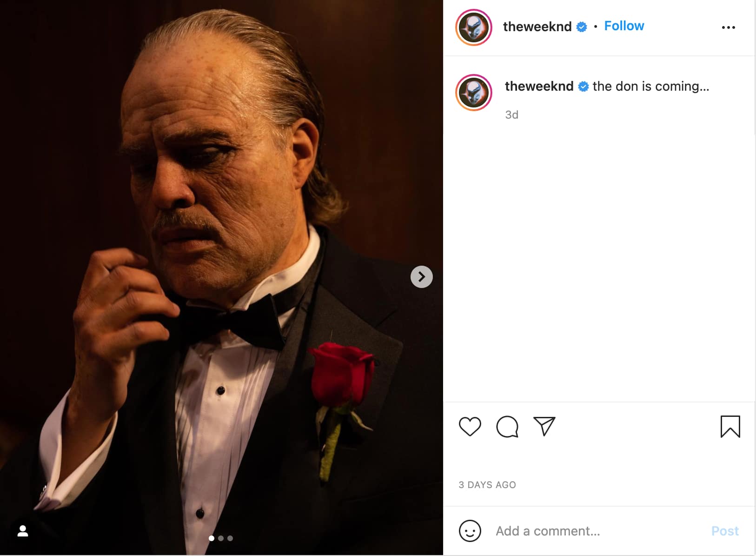Click theweeknd's verified badge next to the username
This screenshot has height=556, width=756.
pyautogui.click(x=581, y=27)
